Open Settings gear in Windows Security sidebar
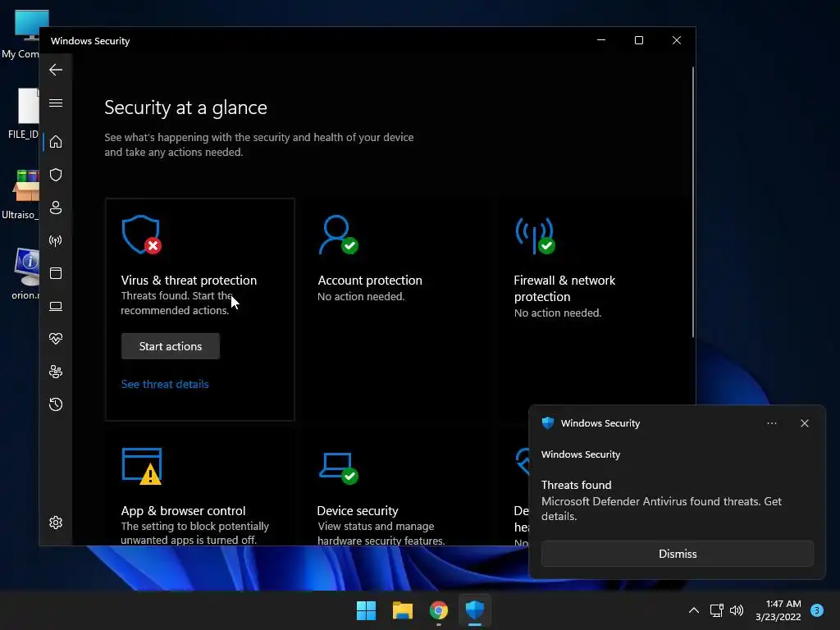Image resolution: width=840 pixels, height=630 pixels. coord(56,523)
